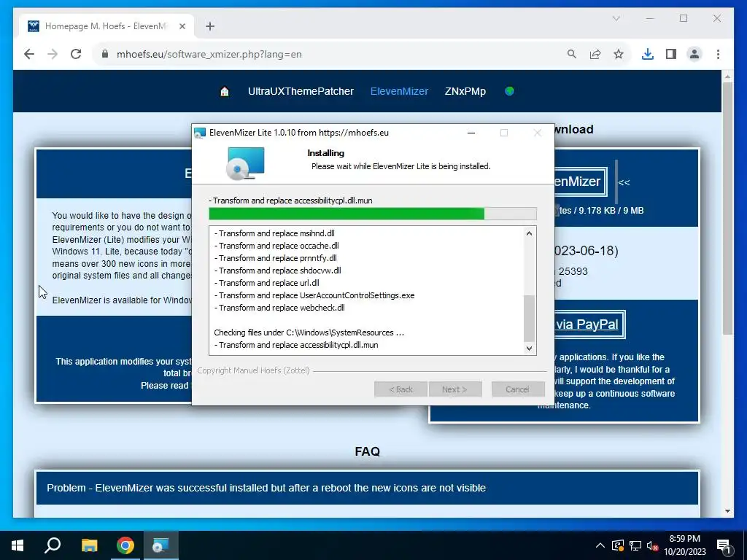
Task: Open the tab search chevron
Action: tap(616, 18)
